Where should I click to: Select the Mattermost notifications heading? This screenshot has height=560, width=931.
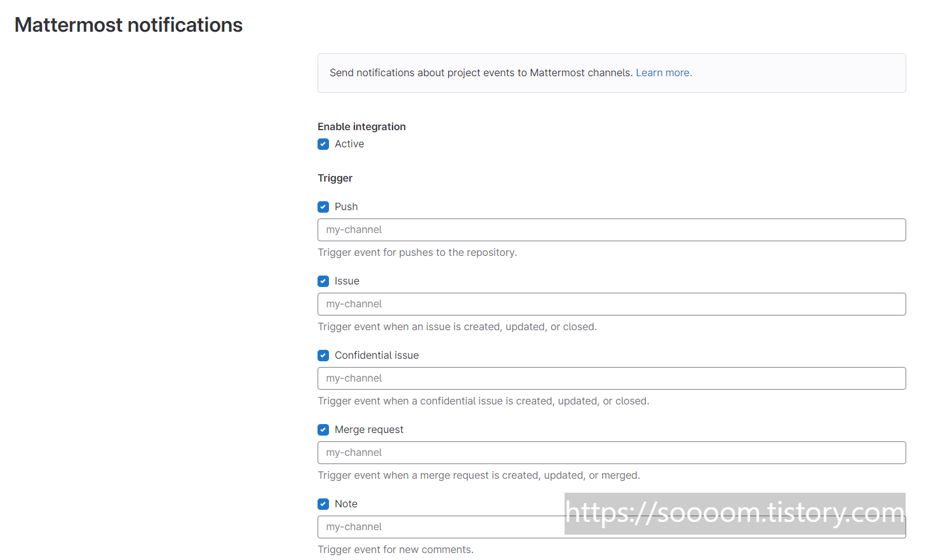[x=129, y=25]
